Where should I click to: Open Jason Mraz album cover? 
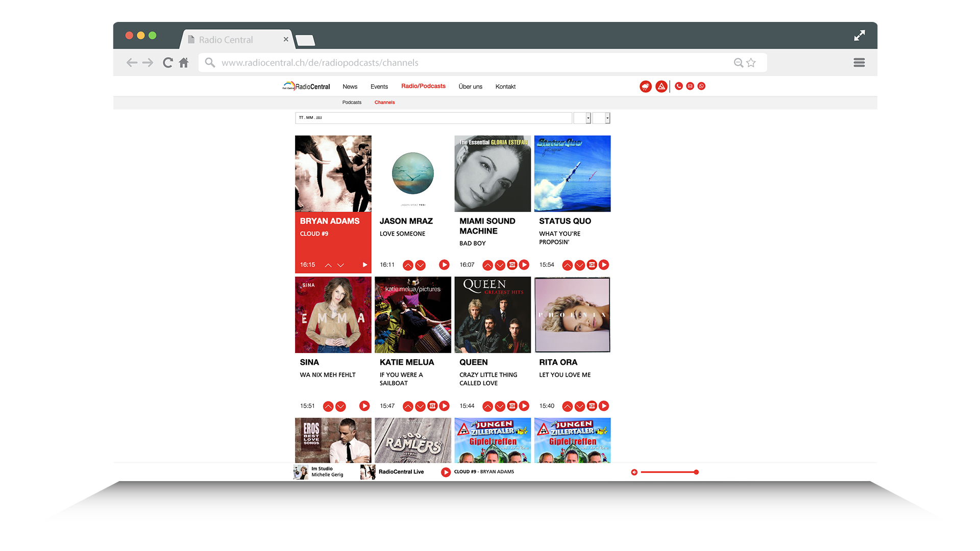click(413, 173)
